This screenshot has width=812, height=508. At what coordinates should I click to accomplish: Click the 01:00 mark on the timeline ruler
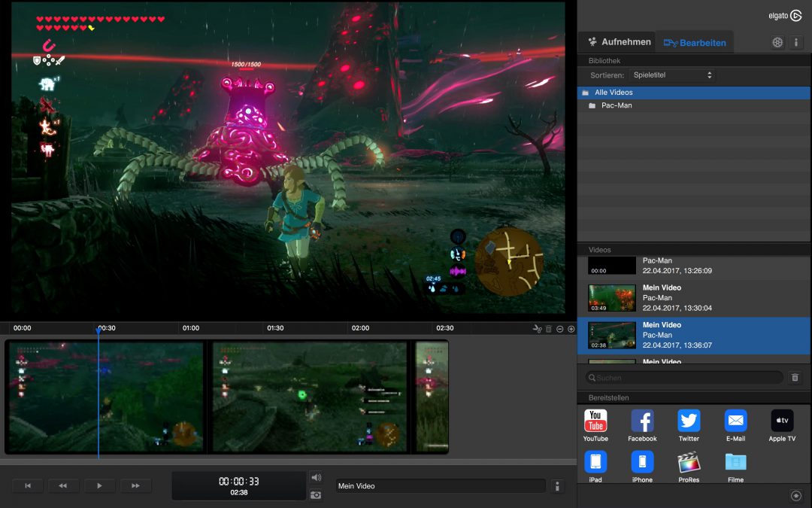(190, 328)
